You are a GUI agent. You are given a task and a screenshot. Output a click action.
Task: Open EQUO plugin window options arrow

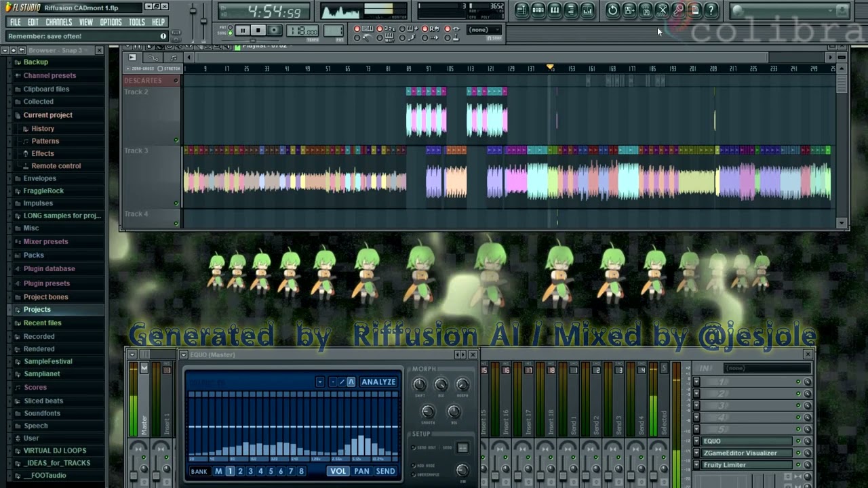184,354
